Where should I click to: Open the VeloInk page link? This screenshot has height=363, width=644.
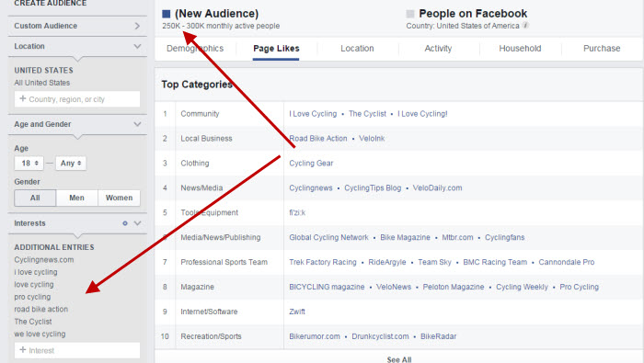click(x=372, y=138)
